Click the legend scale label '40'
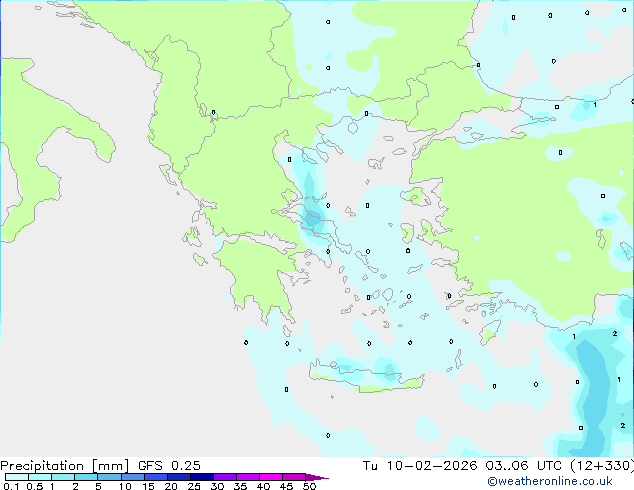This screenshot has width=634, height=490. point(263,486)
